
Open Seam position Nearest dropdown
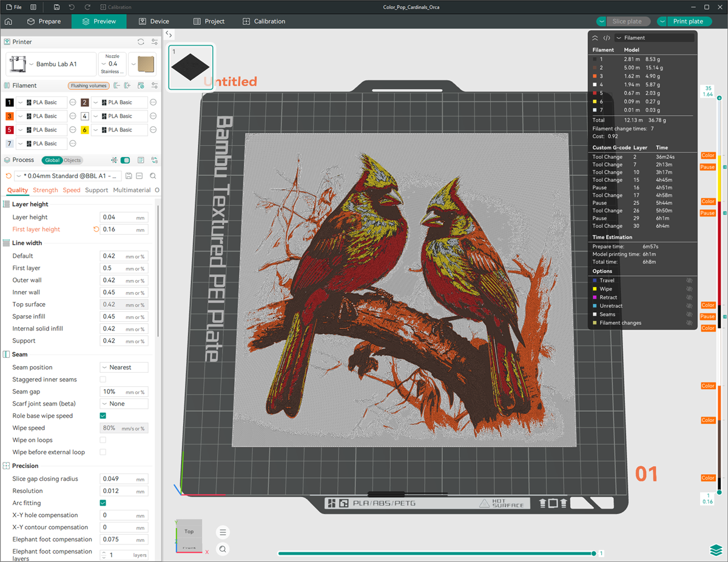[124, 367]
